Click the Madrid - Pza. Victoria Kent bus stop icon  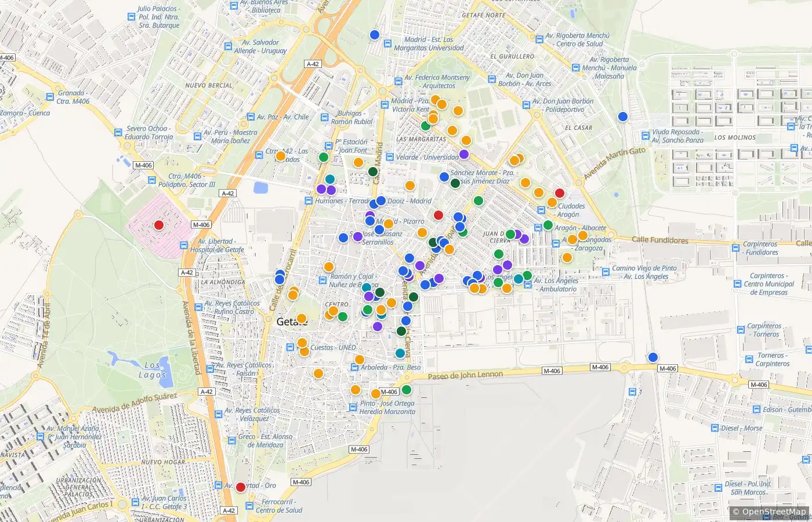(x=385, y=105)
